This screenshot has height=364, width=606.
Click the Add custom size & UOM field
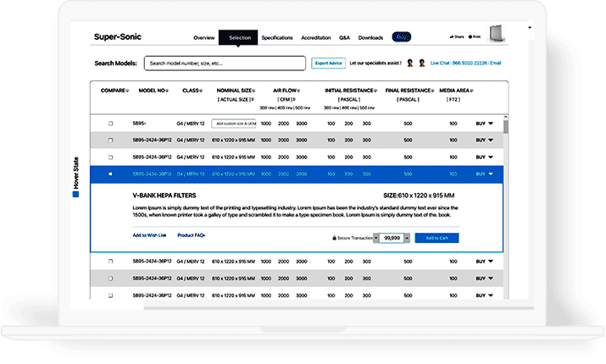tap(233, 124)
